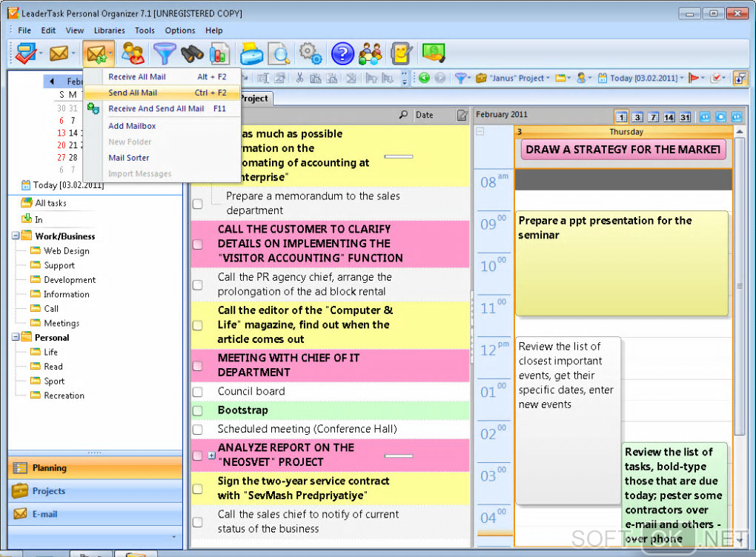Click the calendar go-to-today circle button
Screen dimensions: 756x557
pos(721,116)
